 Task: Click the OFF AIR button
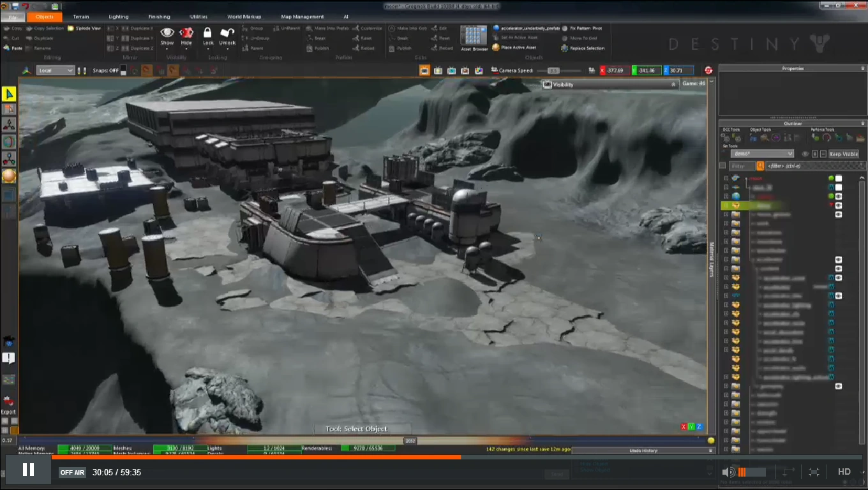(72, 473)
